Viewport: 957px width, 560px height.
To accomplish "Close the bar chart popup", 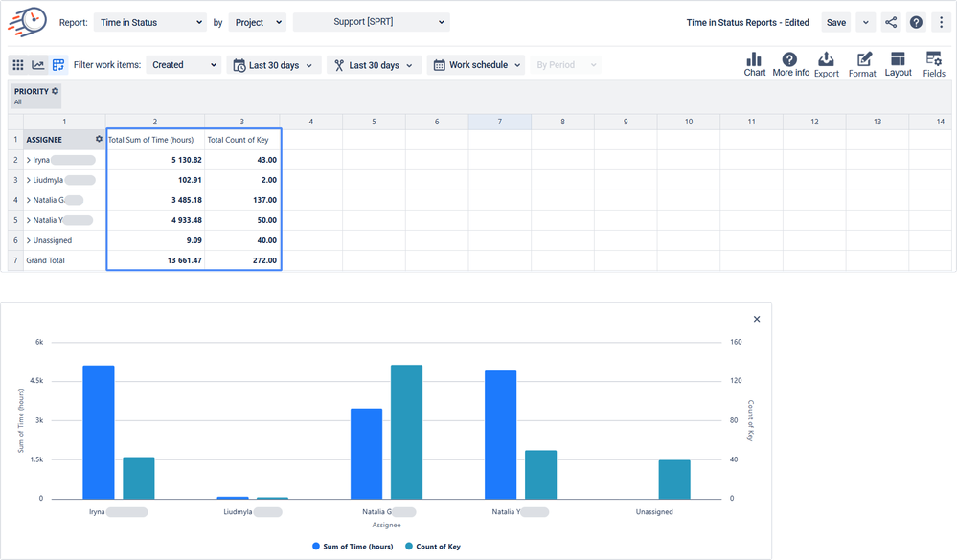I will pos(756,318).
